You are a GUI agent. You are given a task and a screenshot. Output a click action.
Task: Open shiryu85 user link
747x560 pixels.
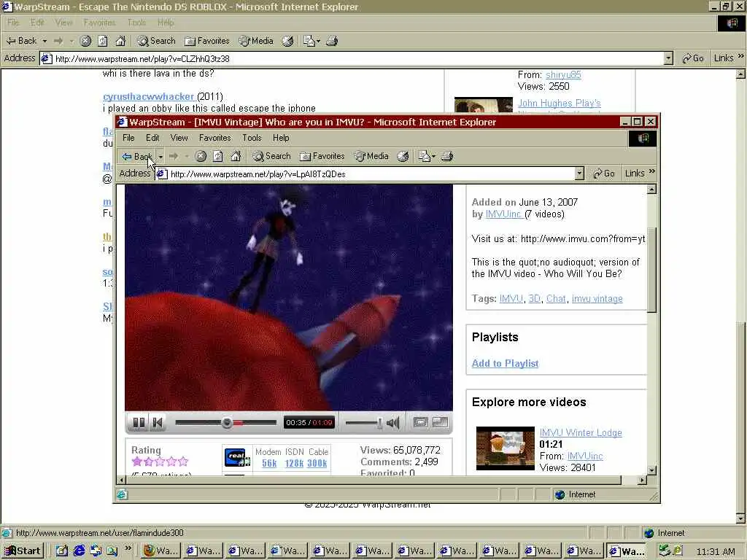(x=563, y=75)
